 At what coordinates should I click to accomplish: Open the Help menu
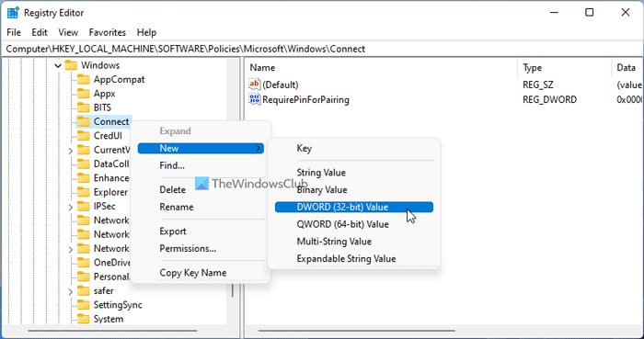tap(146, 32)
